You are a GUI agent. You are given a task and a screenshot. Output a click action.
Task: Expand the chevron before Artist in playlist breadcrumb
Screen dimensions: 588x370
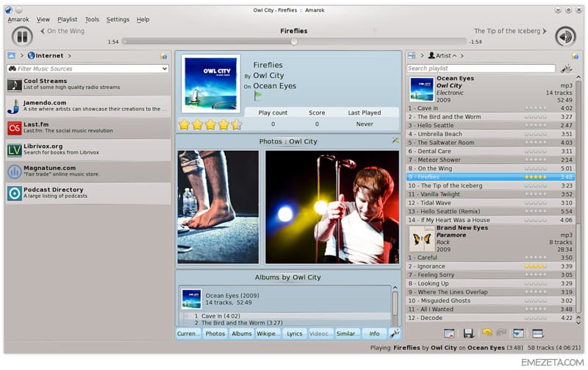tap(422, 56)
